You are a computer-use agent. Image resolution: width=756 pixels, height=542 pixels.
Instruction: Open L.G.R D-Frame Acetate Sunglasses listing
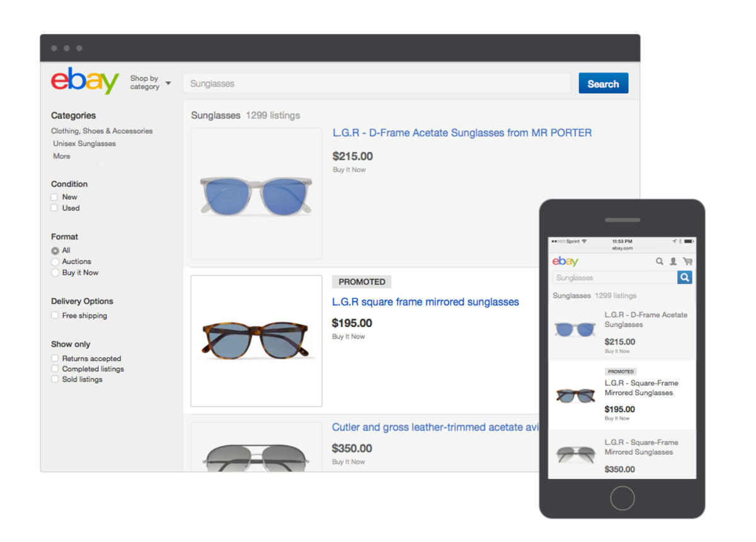point(462,133)
